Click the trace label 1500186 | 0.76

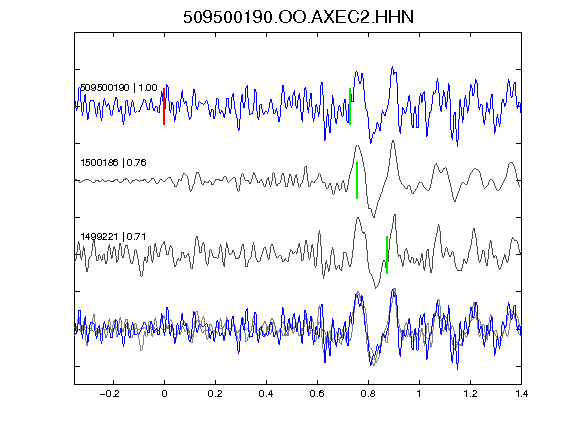click(113, 162)
